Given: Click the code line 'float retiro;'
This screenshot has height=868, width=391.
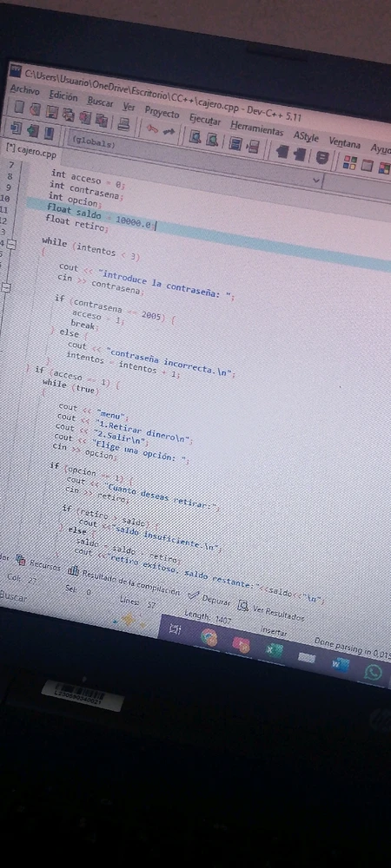Looking at the screenshot, I should coord(77,224).
